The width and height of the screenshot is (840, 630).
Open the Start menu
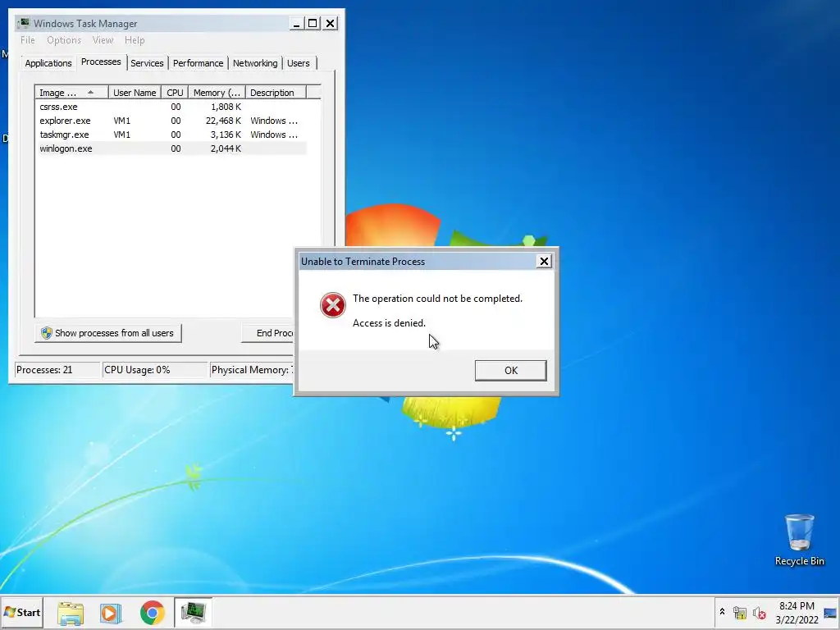click(22, 612)
